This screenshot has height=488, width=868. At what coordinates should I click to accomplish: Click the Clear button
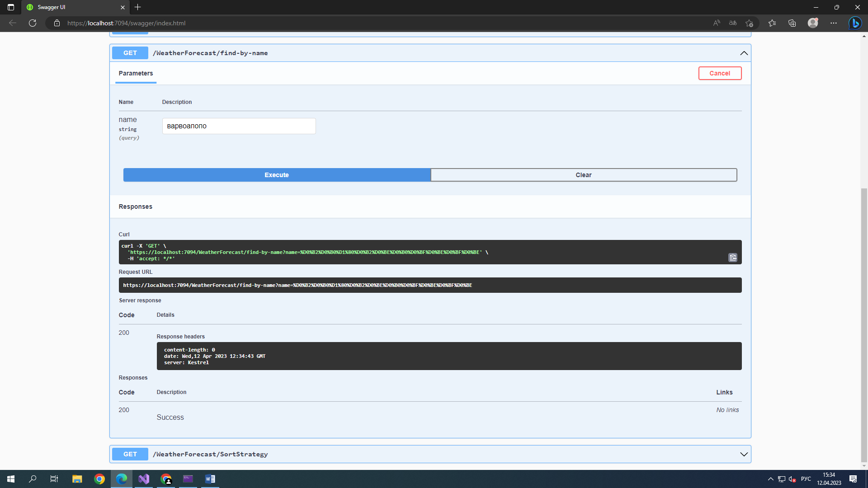pos(584,175)
